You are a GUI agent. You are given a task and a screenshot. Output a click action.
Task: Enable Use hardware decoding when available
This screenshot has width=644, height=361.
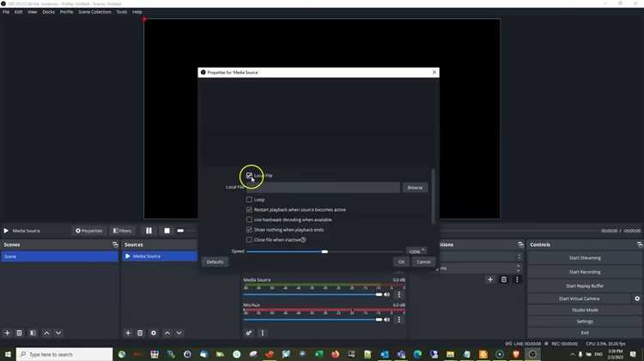(x=249, y=220)
